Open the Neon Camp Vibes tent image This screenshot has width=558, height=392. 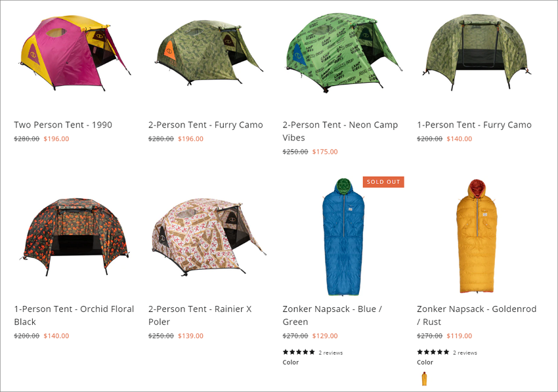coord(344,53)
